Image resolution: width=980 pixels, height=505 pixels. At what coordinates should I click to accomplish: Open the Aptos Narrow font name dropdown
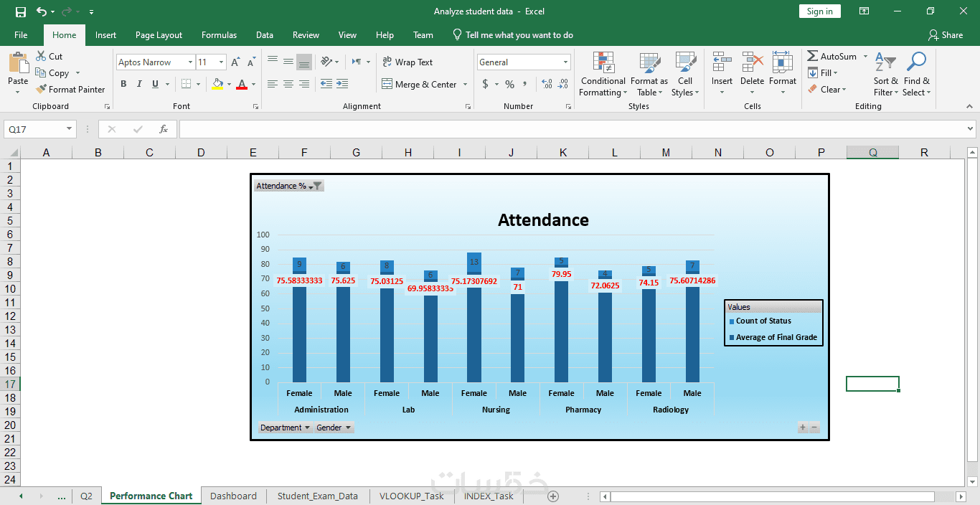[189, 62]
